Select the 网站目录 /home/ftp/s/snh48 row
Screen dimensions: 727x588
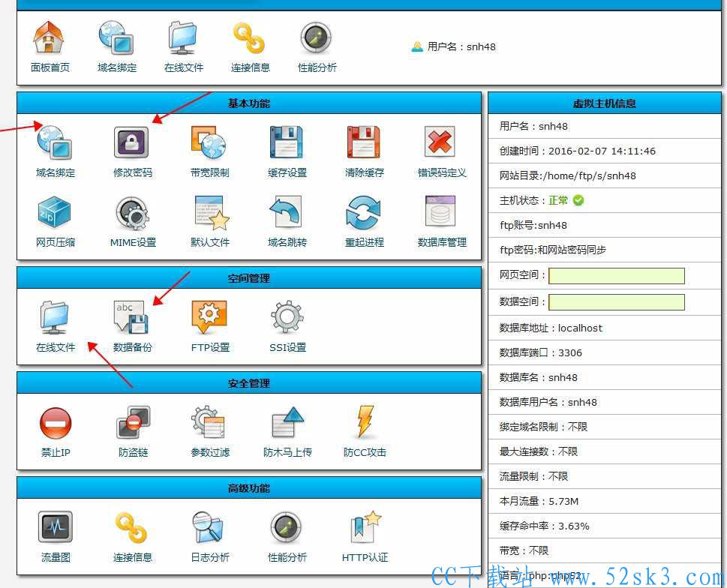pos(605,175)
